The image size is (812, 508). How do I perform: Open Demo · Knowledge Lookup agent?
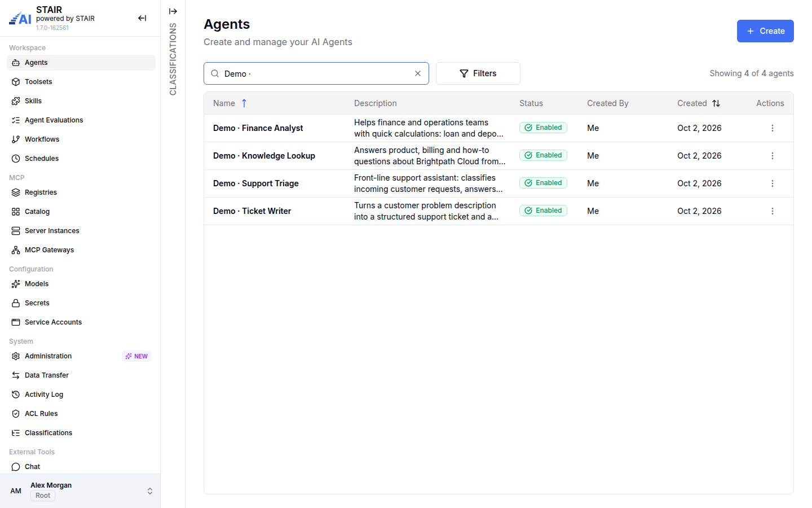[x=264, y=156]
